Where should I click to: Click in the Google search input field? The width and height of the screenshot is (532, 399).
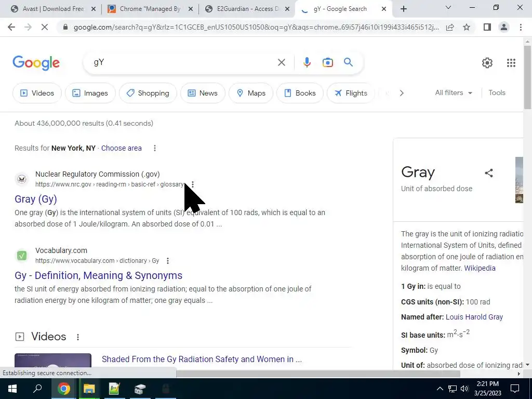pos(183,62)
